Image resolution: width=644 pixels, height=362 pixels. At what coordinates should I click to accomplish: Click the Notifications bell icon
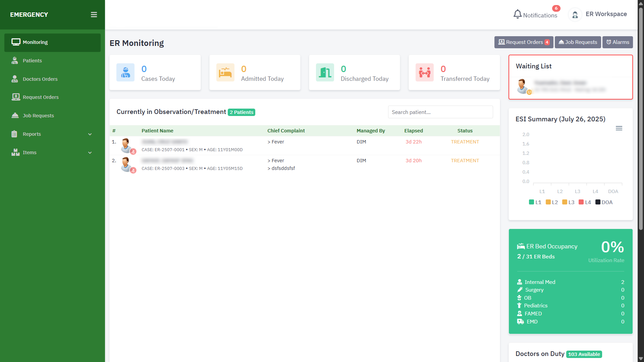pos(518,14)
